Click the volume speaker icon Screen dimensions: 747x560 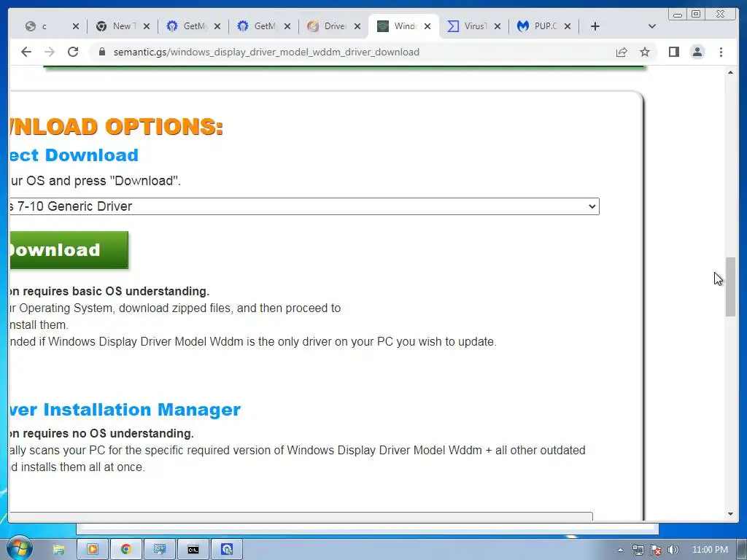tap(673, 550)
